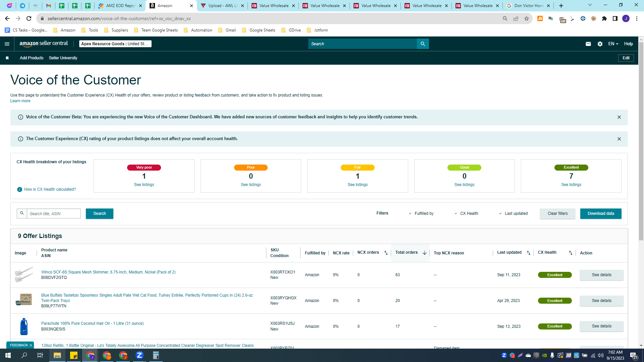Open the settings gear in Seller Central

[x=600, y=44]
